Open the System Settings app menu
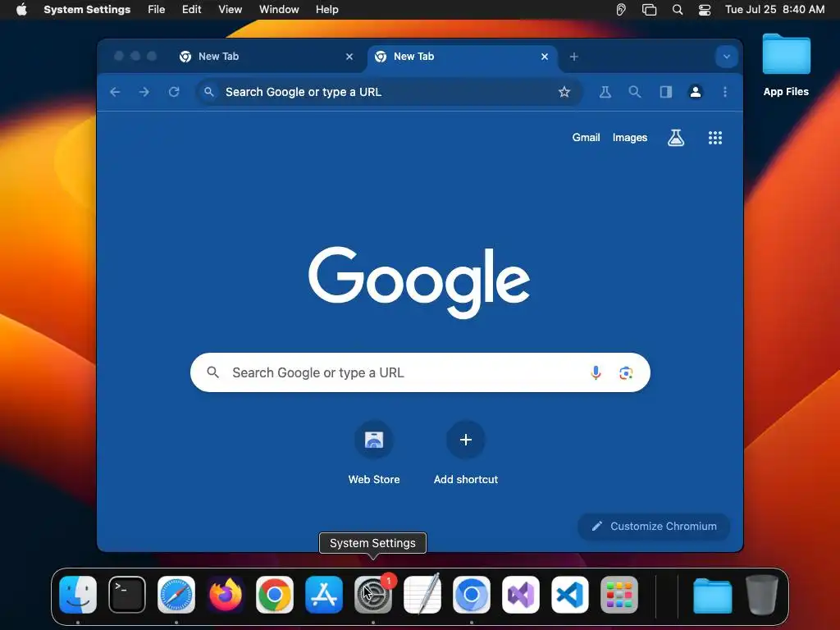840x630 pixels. point(87,10)
